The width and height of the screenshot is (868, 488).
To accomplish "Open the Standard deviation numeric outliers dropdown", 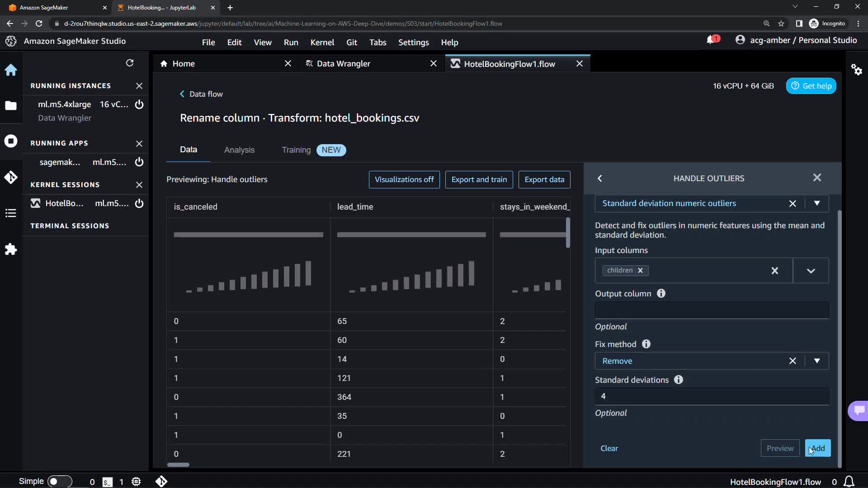I will coord(816,203).
